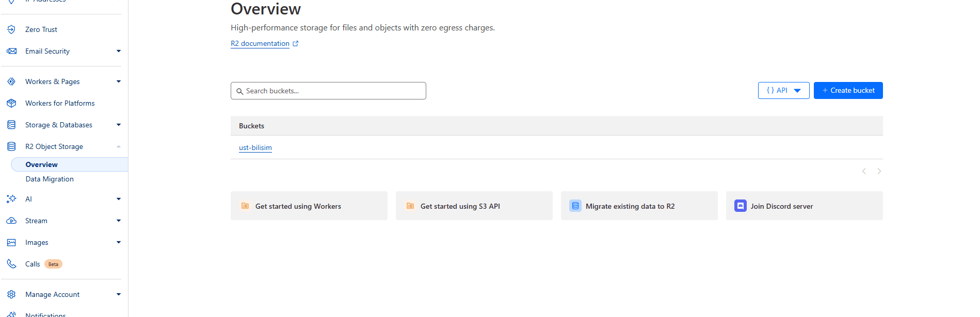The width and height of the screenshot is (980, 317).
Task: Click the Calls phone icon
Action: tap(11, 264)
